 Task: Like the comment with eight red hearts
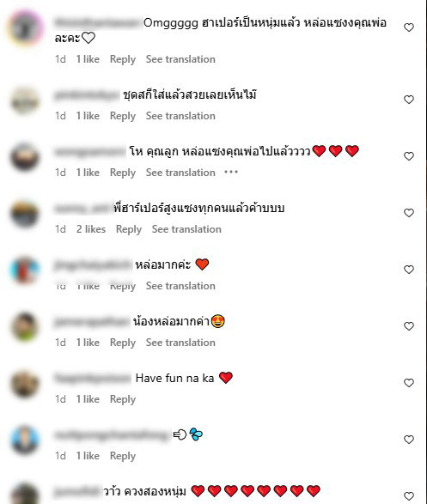409,496
